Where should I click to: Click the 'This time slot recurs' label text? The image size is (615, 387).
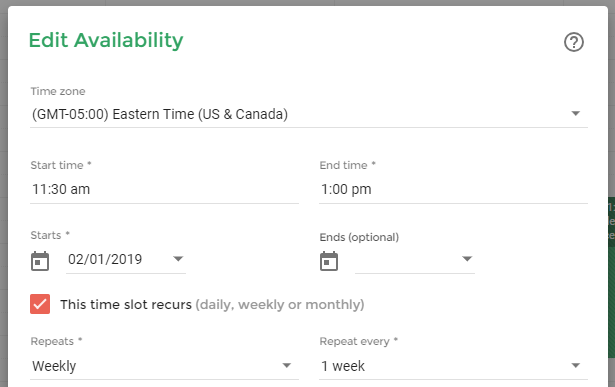tap(126, 305)
